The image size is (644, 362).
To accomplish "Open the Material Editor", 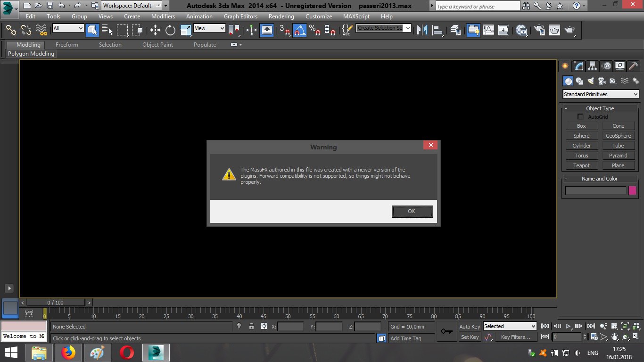I will (x=521, y=30).
